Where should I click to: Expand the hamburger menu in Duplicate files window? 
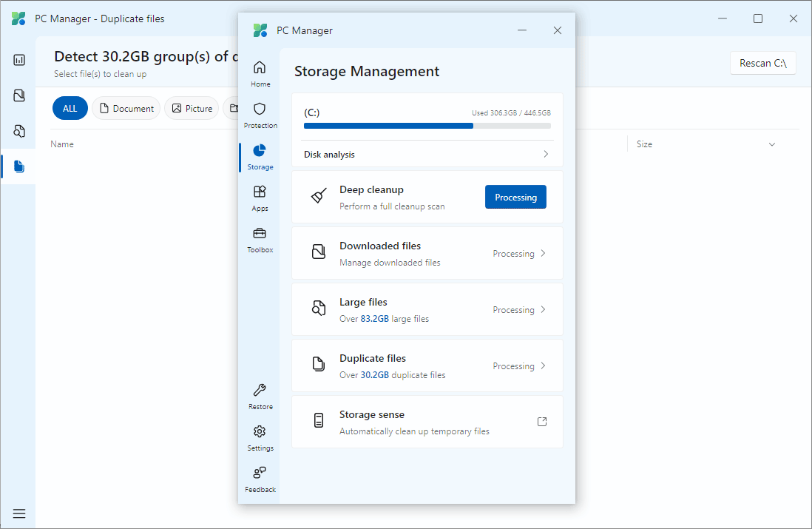click(x=19, y=513)
